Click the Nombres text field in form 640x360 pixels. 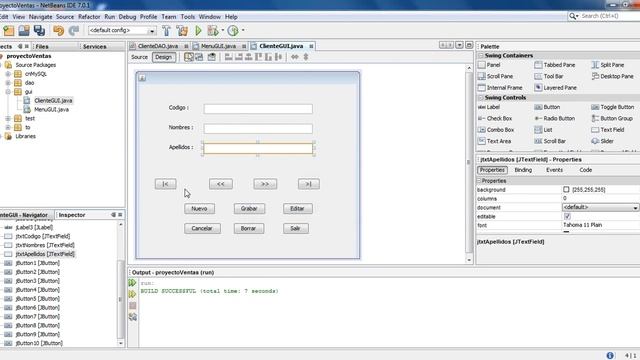tap(258, 129)
